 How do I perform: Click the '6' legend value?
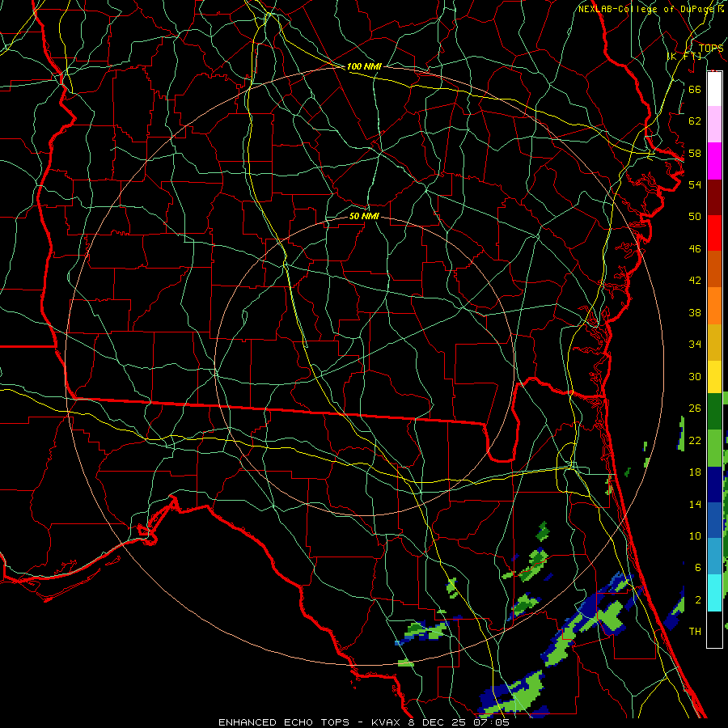(x=697, y=567)
